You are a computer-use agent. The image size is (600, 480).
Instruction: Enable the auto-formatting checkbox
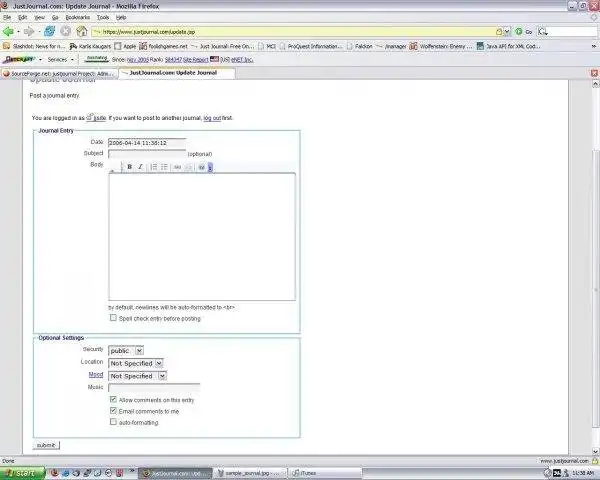pos(113,422)
